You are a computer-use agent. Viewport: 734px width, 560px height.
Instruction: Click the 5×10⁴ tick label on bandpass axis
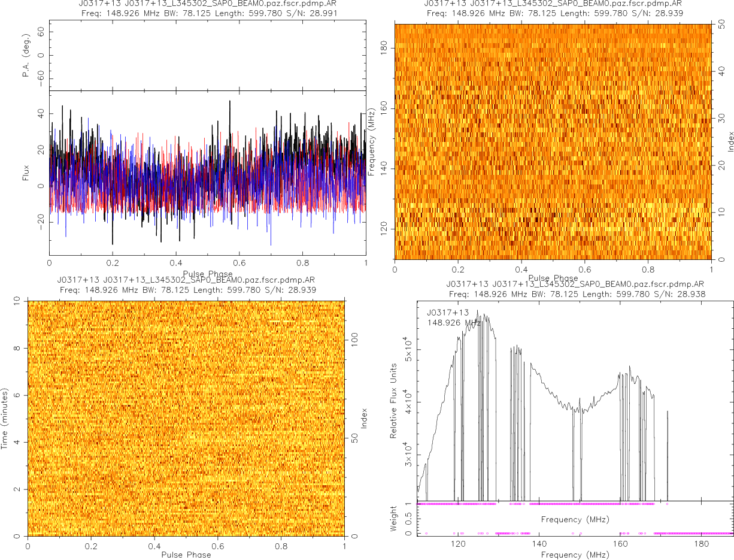tap(407, 349)
